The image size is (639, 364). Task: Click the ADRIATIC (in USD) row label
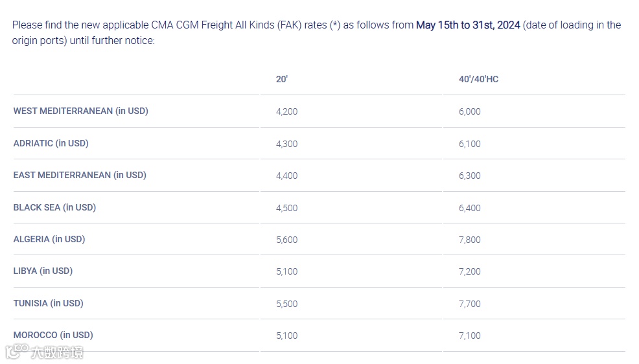click(51, 143)
